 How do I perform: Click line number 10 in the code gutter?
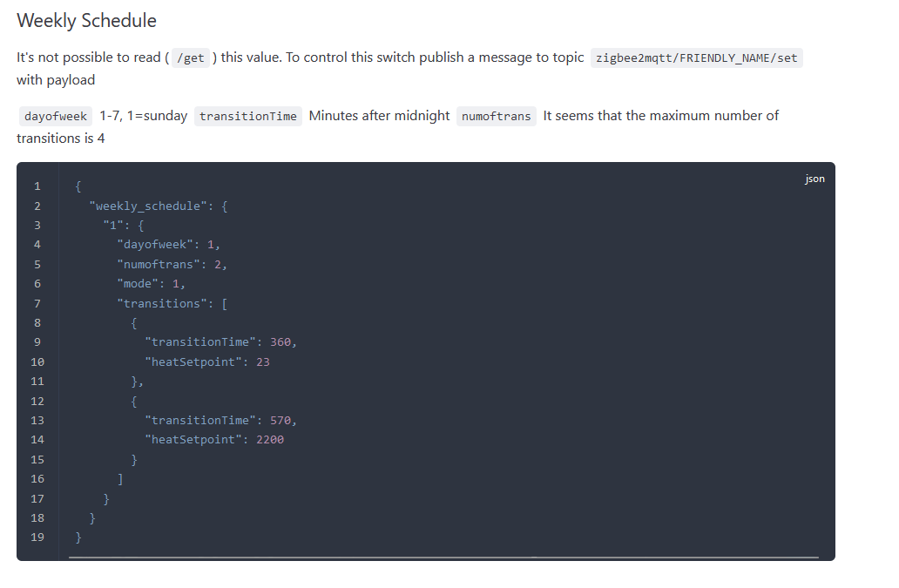pyautogui.click(x=37, y=362)
